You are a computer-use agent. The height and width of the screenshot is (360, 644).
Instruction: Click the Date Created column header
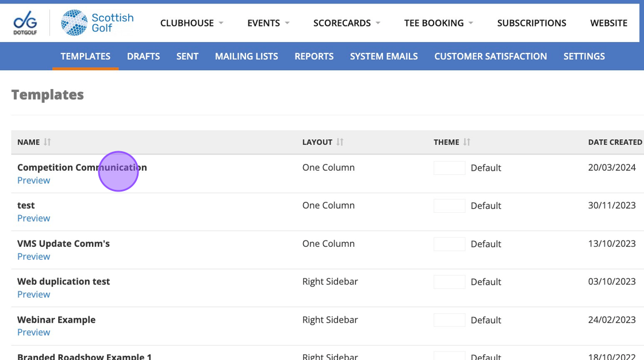[615, 142]
